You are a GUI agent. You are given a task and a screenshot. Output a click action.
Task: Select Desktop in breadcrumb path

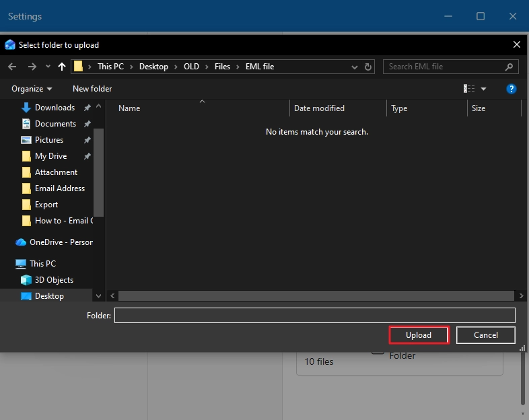click(x=153, y=67)
